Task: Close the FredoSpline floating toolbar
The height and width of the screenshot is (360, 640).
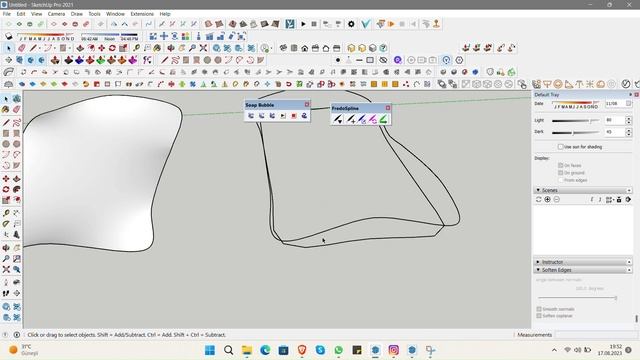Action: [x=388, y=108]
